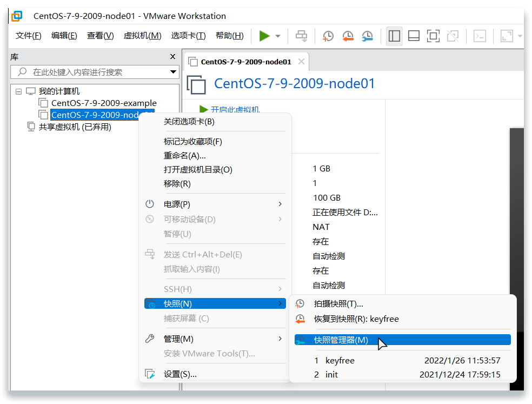Click the Unity mode toolbar icon
The width and height of the screenshot is (532, 404).
pyautogui.click(x=453, y=36)
